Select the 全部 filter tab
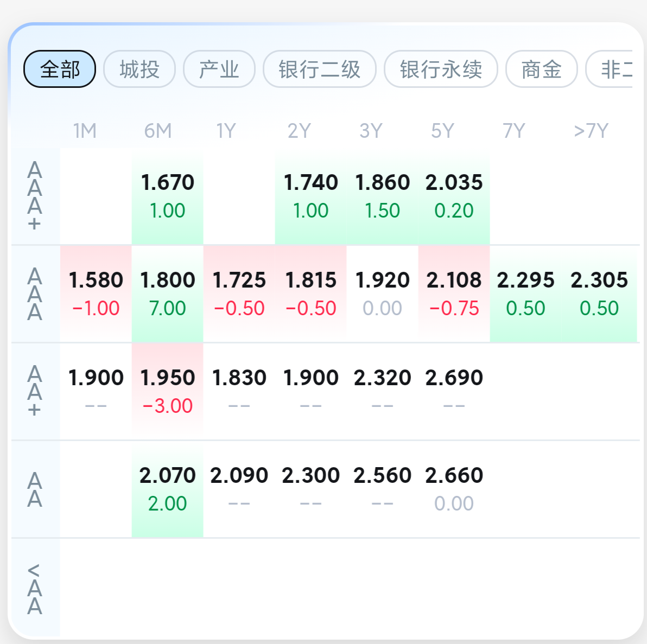 click(60, 69)
